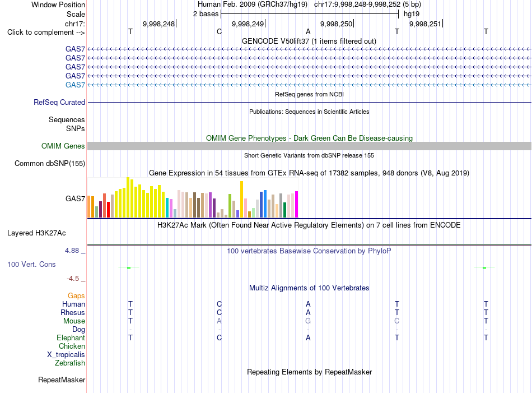Click the GENCODE V50lift37 track title
532x393 pixels.
[x=309, y=41]
